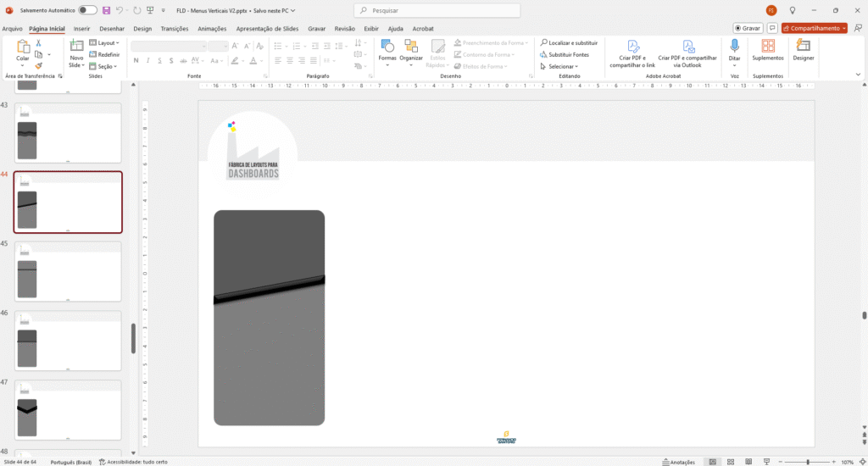868x466 pixels.
Task: Open Reading view from the status bar
Action: [748, 462]
